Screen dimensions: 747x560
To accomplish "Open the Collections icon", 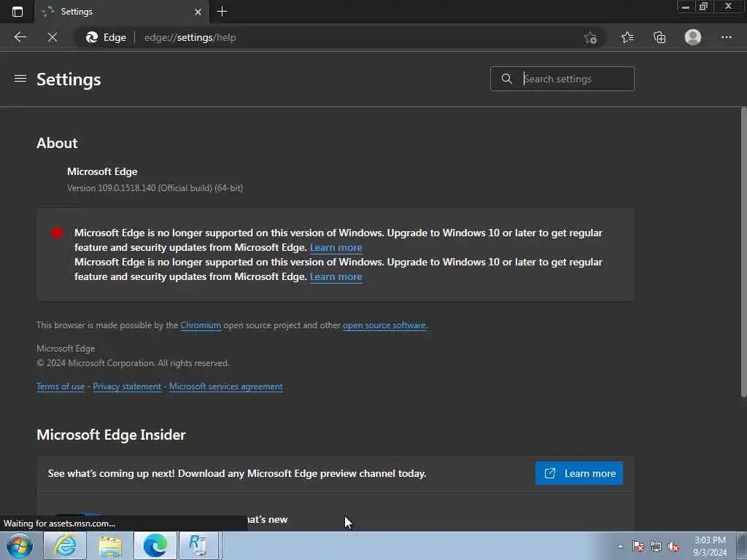I will [x=659, y=37].
